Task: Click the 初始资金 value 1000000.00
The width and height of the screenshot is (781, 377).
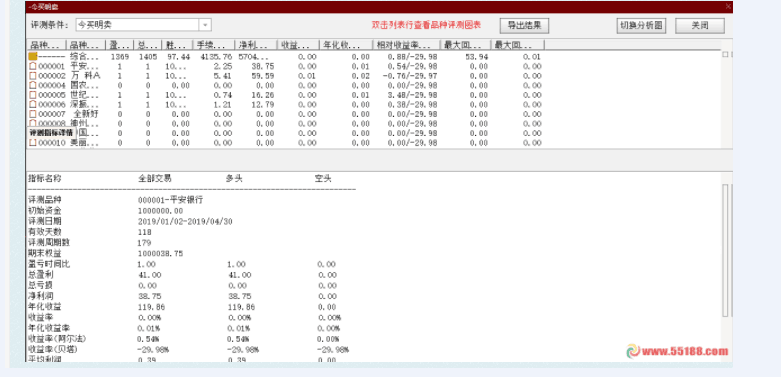Action: click(160, 211)
